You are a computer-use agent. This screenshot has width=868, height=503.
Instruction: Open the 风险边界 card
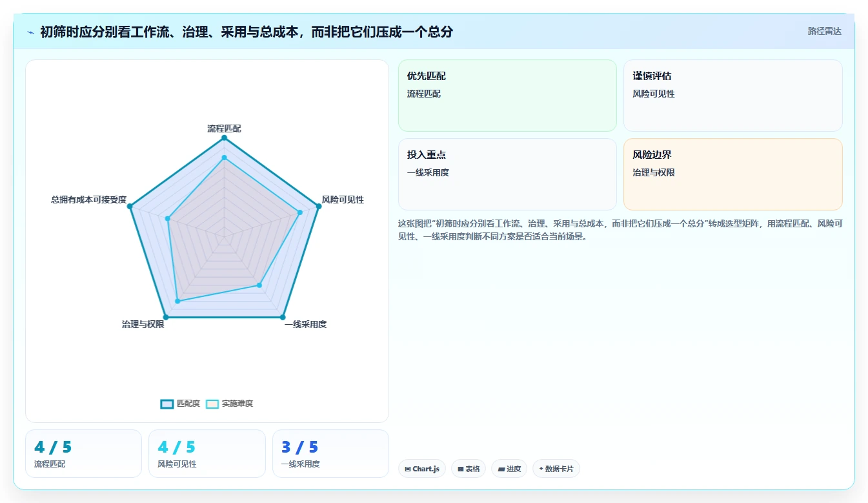click(733, 174)
